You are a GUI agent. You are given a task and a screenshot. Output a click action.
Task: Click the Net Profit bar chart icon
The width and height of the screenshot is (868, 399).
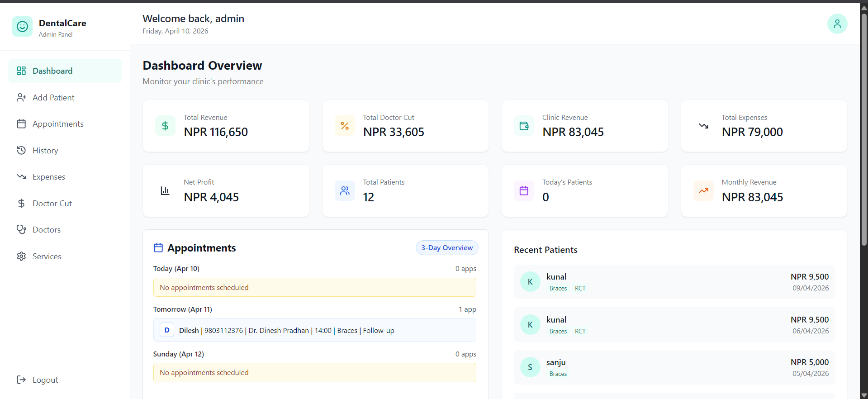pyautogui.click(x=165, y=190)
